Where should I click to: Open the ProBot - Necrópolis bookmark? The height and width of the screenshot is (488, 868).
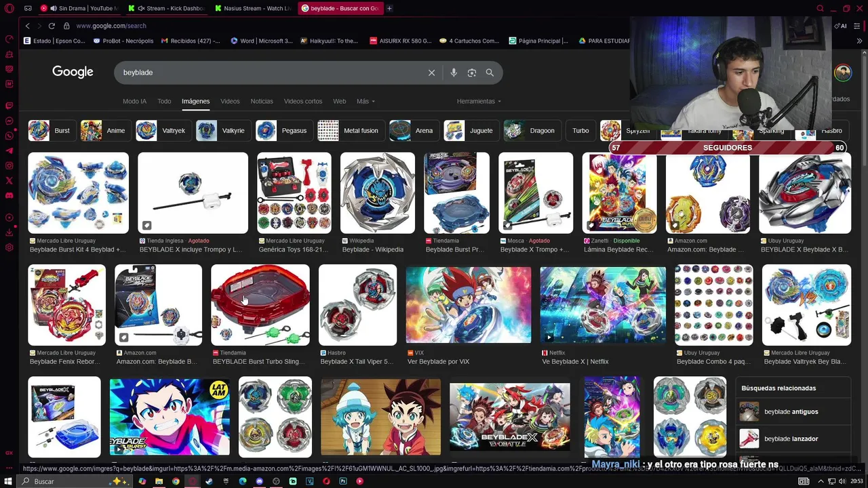tap(123, 41)
